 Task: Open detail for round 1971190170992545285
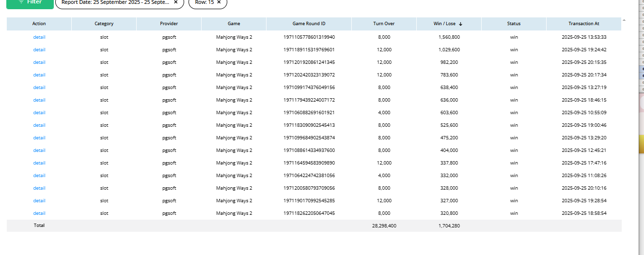39,200
